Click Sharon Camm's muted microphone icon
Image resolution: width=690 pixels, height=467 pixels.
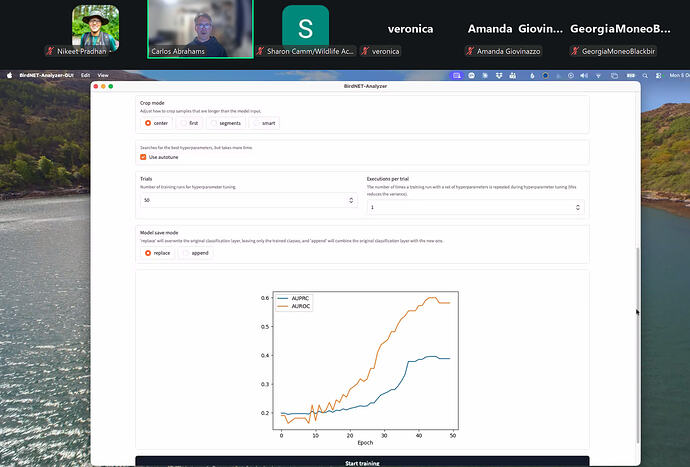click(x=260, y=51)
